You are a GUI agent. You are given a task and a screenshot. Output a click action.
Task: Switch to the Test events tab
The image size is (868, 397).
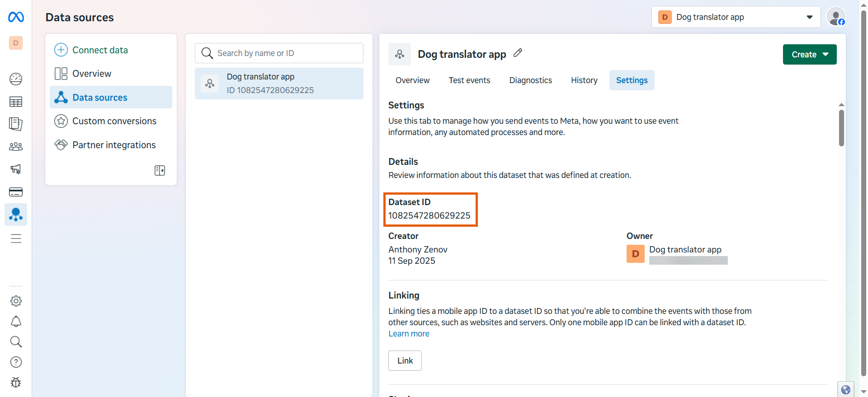point(469,80)
